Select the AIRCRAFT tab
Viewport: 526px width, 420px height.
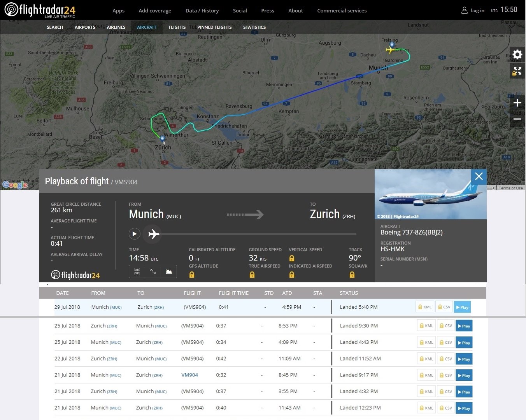pos(147,27)
